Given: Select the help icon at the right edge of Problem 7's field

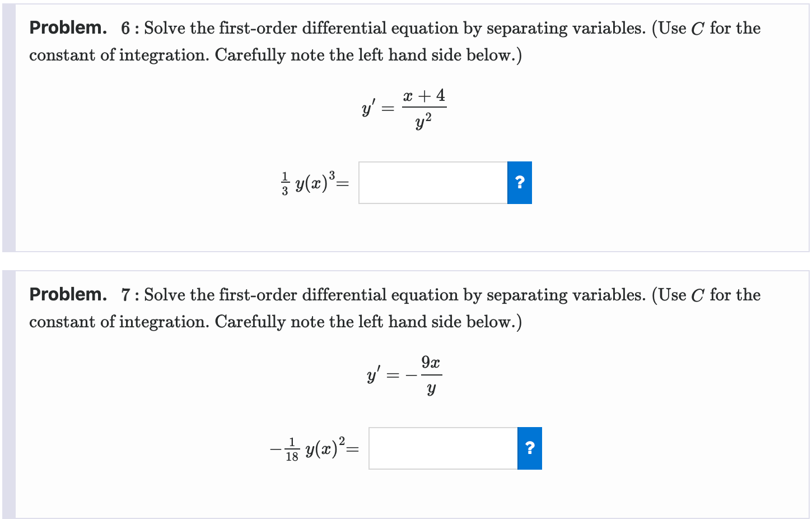Looking at the screenshot, I should point(529,448).
